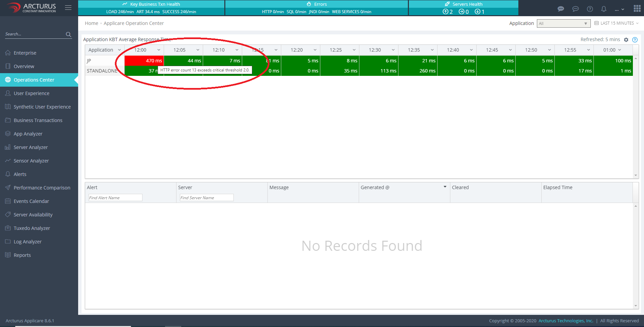Click the Find Alert Name field
Screen dimensions: 644x327
115,198
